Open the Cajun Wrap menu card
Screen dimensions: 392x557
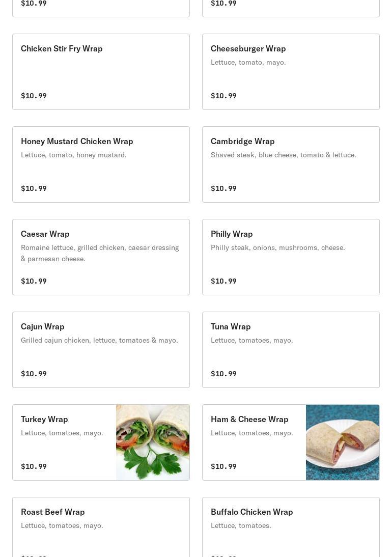coord(101,350)
